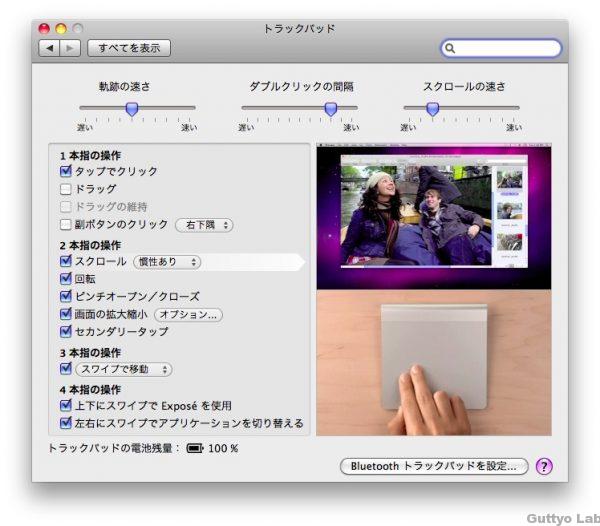The image size is (600, 526).
Task: Enable the ドラッグ checkbox
Action: click(x=66, y=189)
